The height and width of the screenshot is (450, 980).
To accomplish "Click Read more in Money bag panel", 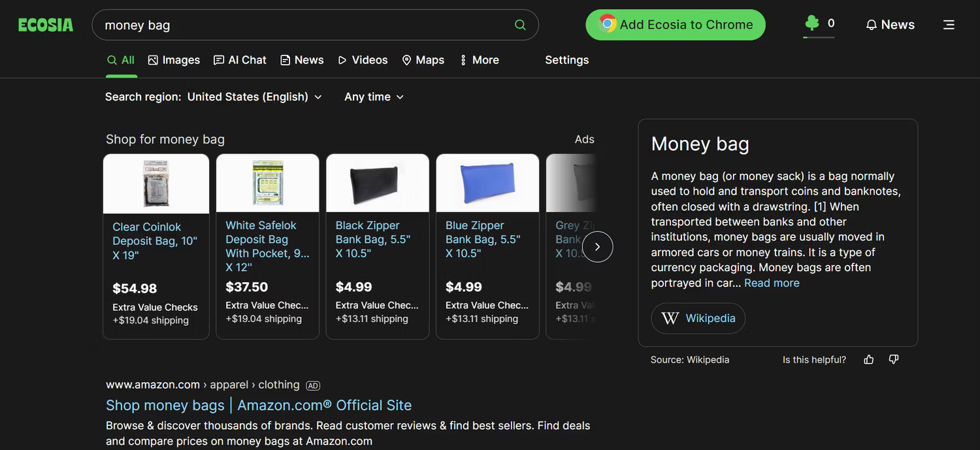I will coord(772,283).
